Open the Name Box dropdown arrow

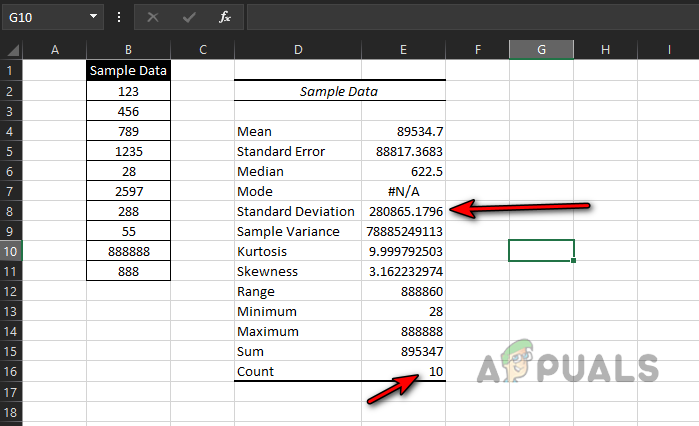(93, 17)
